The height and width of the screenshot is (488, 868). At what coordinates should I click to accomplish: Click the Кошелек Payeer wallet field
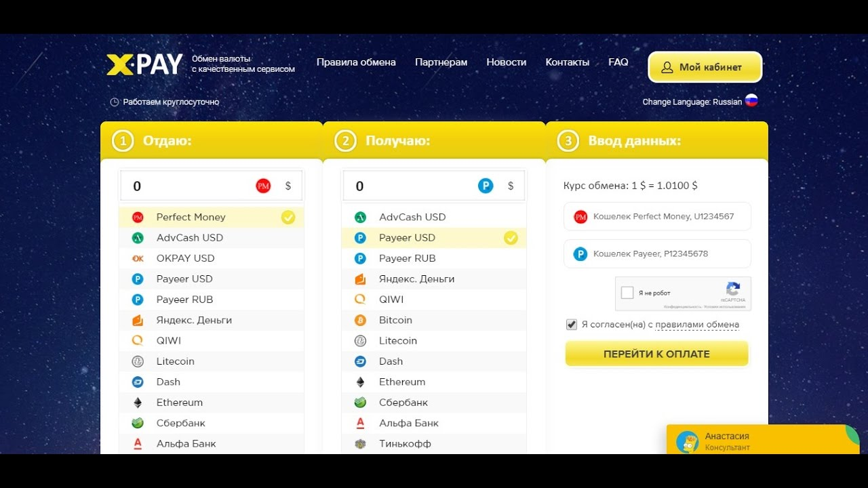657,254
